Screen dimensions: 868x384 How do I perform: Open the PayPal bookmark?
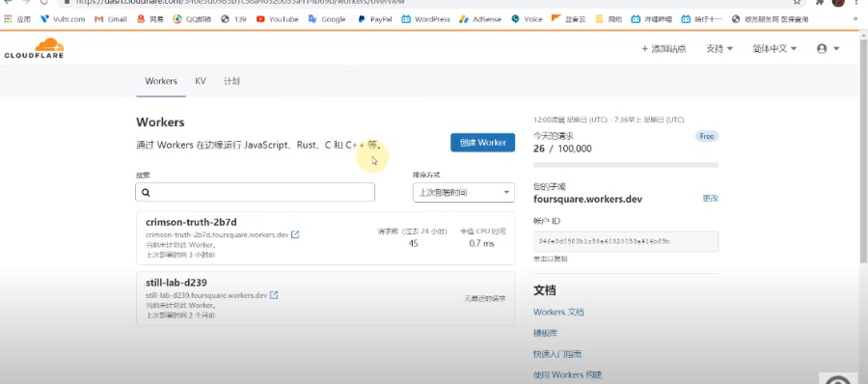[x=375, y=19]
